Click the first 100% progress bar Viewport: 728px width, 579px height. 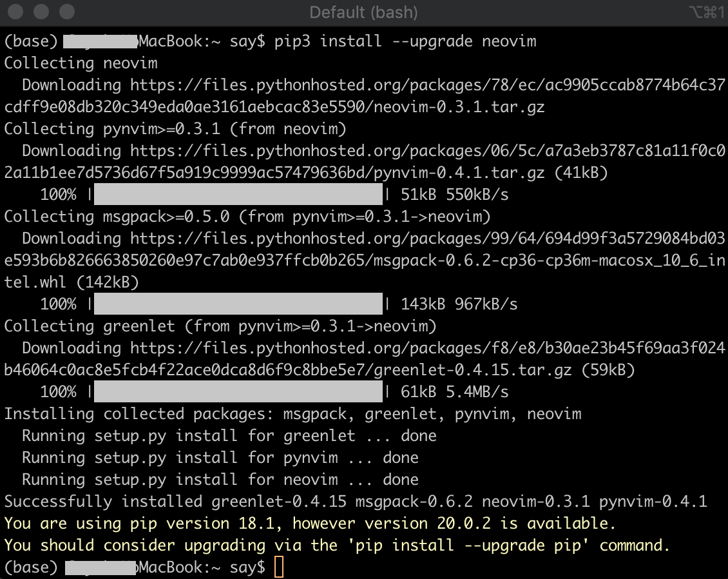click(x=238, y=194)
